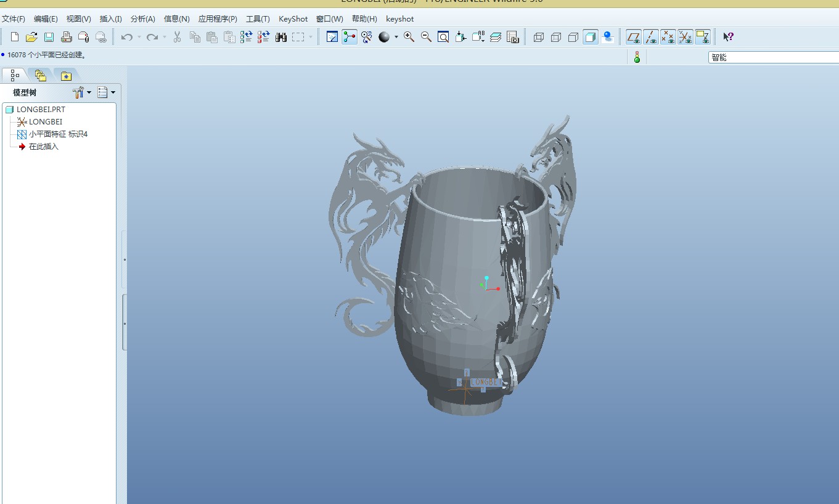Click the Print icon in toolbar
This screenshot has width=839, height=504.
tap(66, 38)
